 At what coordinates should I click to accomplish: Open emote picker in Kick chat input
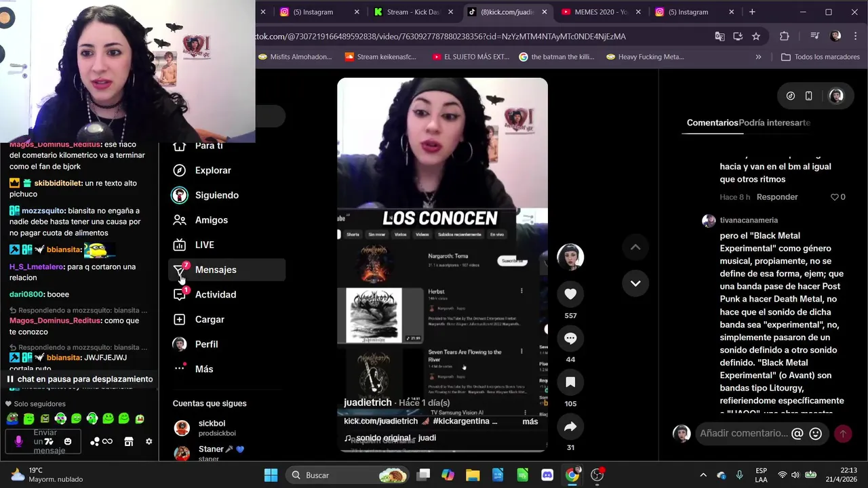(68, 442)
